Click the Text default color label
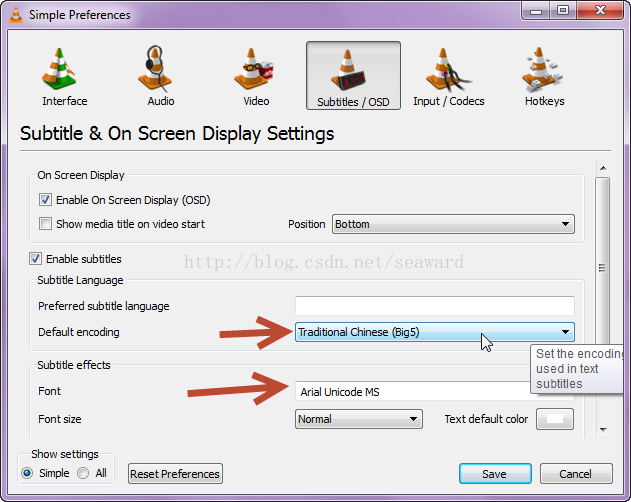Image resolution: width=631 pixels, height=502 pixels. coord(486,419)
